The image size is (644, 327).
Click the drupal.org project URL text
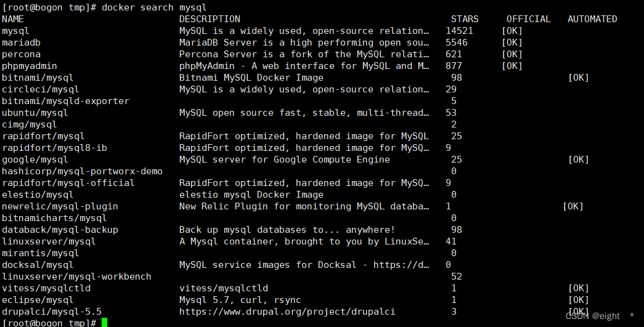click(287, 312)
